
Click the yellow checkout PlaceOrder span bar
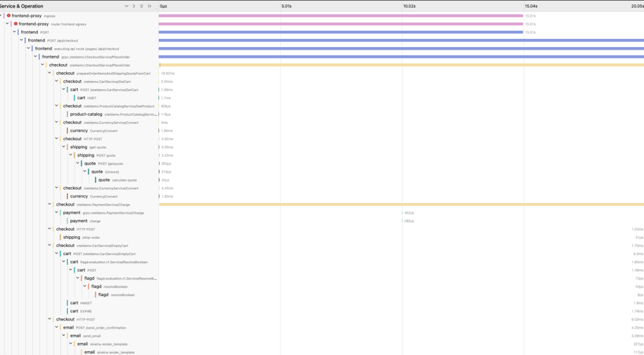402,65
